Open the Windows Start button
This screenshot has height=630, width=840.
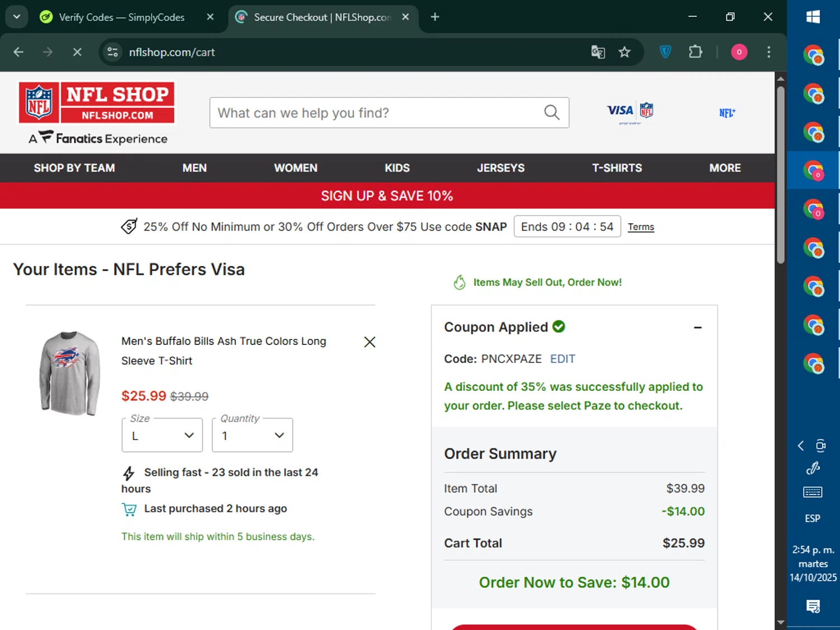(x=813, y=17)
